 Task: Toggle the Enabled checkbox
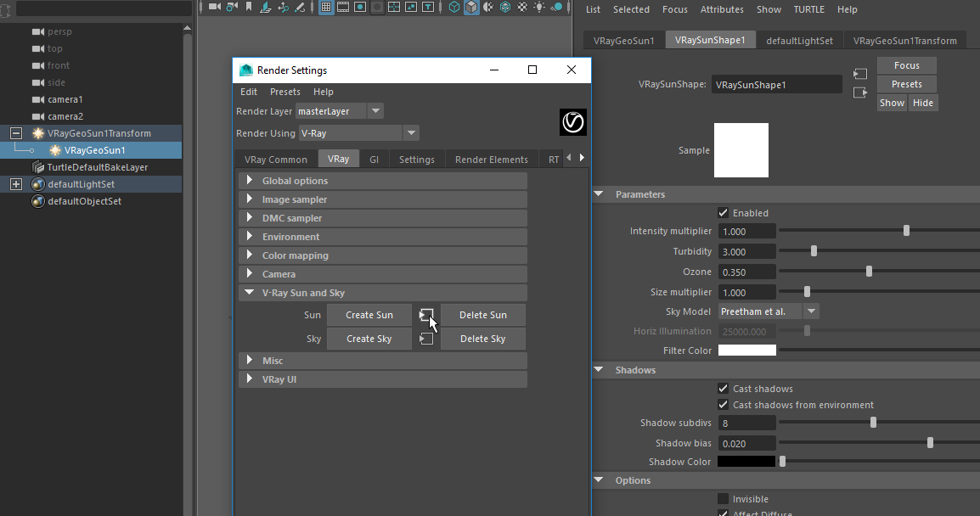click(724, 213)
